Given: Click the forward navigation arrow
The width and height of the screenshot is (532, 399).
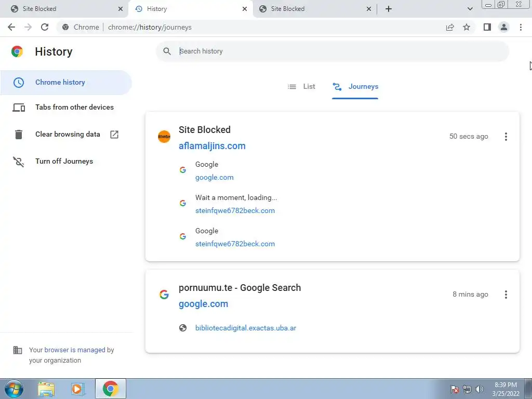Looking at the screenshot, I should [x=28, y=27].
